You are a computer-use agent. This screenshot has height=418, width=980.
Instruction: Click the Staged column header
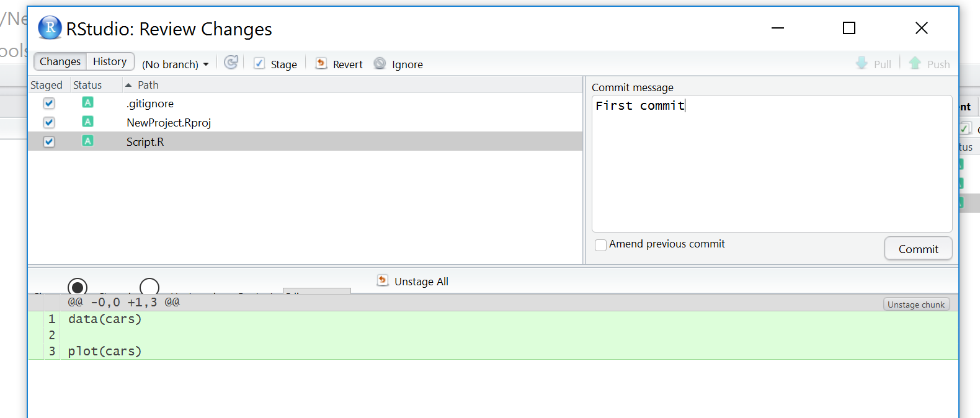point(47,85)
